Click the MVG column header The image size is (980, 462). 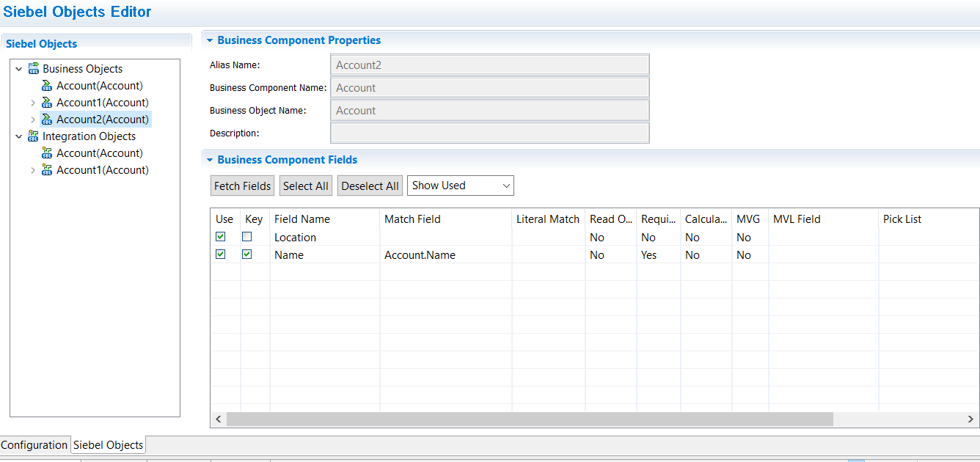point(750,219)
